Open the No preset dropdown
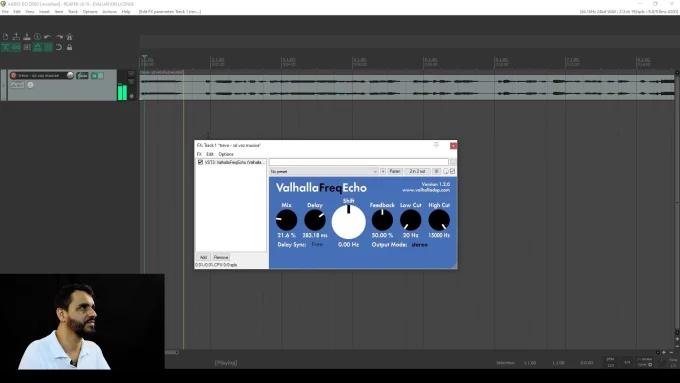680x383 pixels. coord(324,171)
